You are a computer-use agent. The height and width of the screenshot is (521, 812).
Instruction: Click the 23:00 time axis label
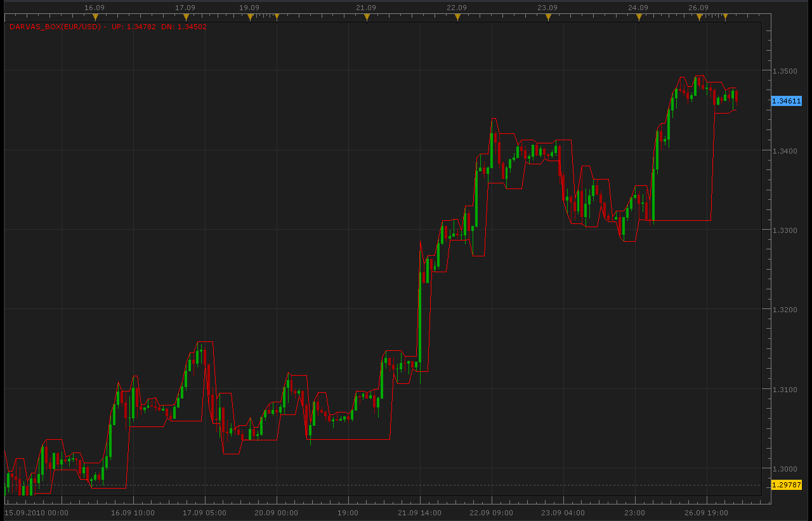pos(634,513)
